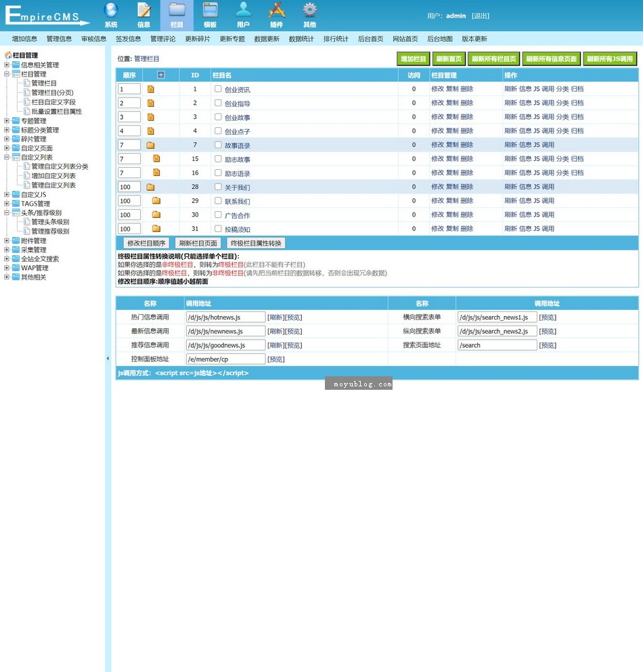Open the 信息 notepad icon in top navigation

tap(144, 10)
